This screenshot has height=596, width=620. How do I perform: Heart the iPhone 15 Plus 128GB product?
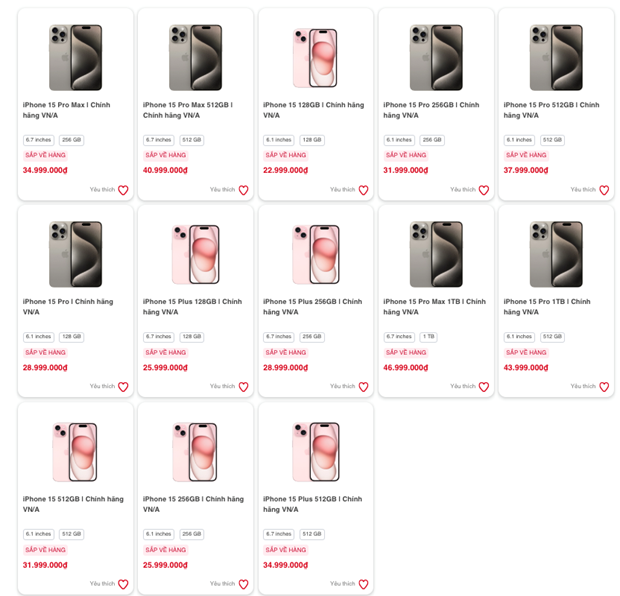click(x=243, y=387)
